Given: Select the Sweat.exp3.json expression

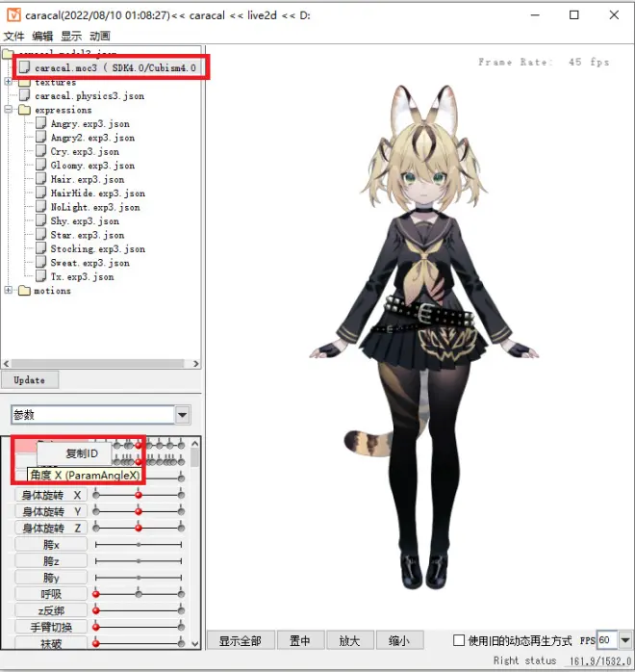Looking at the screenshot, I should tap(89, 263).
